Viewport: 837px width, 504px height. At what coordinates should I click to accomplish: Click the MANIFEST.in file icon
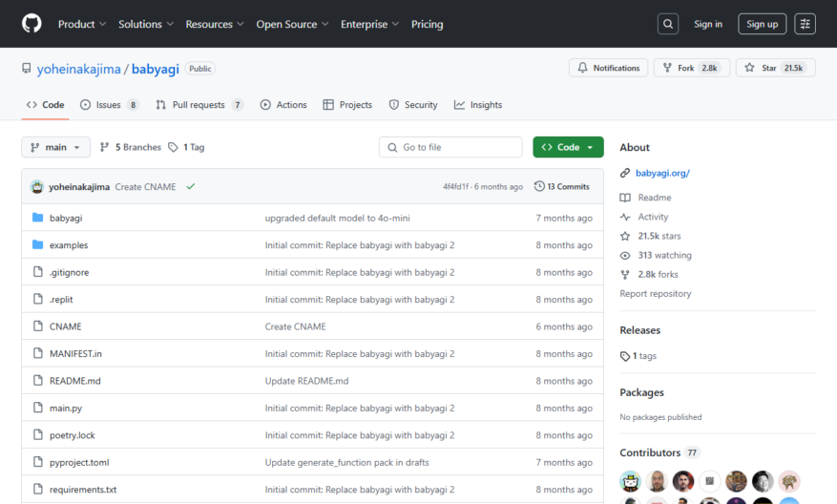pos(37,353)
